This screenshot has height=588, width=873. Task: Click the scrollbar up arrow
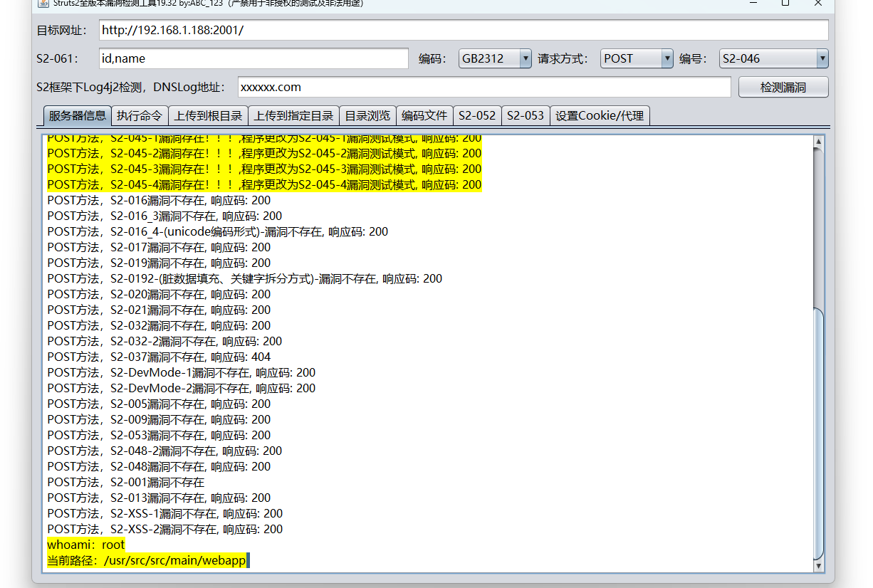tap(819, 140)
